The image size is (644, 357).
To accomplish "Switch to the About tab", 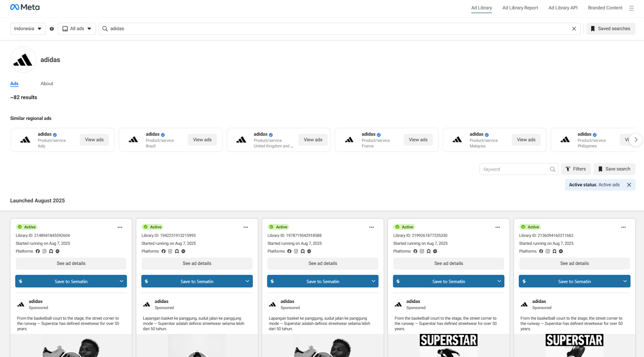I will (47, 84).
